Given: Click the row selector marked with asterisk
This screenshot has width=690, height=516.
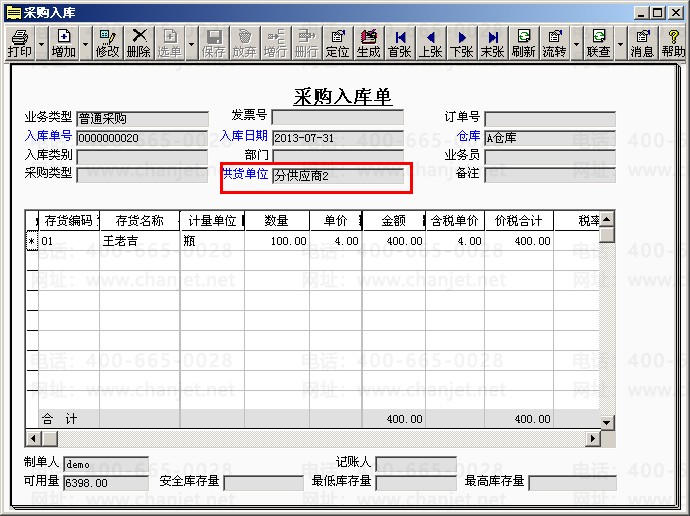Looking at the screenshot, I should click(32, 241).
